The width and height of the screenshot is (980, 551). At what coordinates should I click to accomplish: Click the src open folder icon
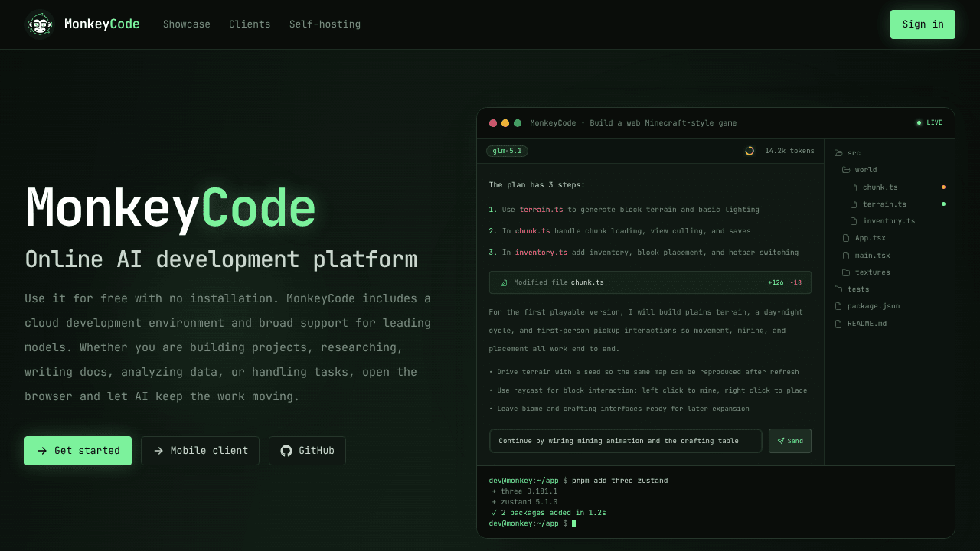838,153
